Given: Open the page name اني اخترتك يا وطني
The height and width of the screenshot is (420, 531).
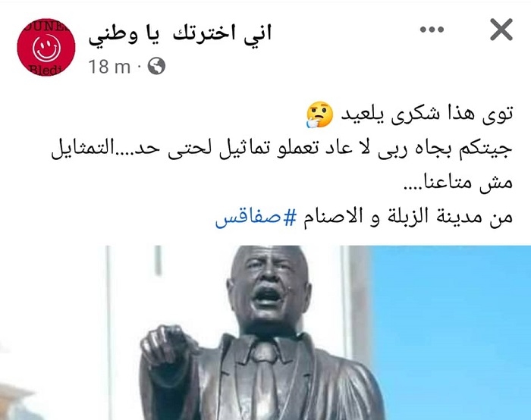Looking at the screenshot, I should tap(181, 35).
